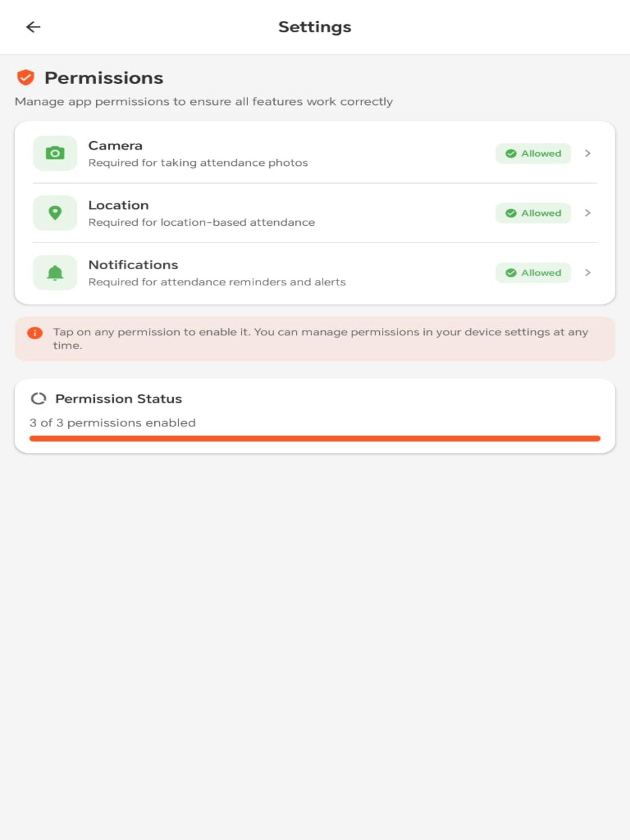The height and width of the screenshot is (840, 630).
Task: Tap the location pin icon
Action: tap(55, 213)
